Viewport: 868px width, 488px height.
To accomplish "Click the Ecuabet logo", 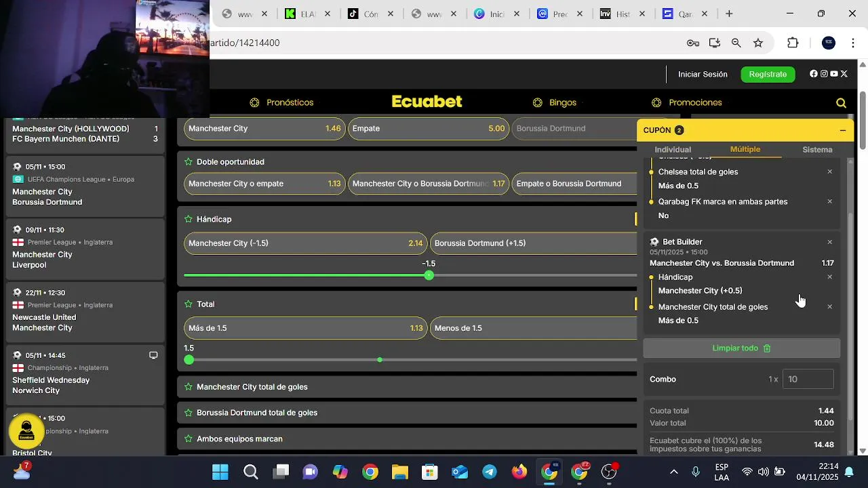I will [427, 102].
